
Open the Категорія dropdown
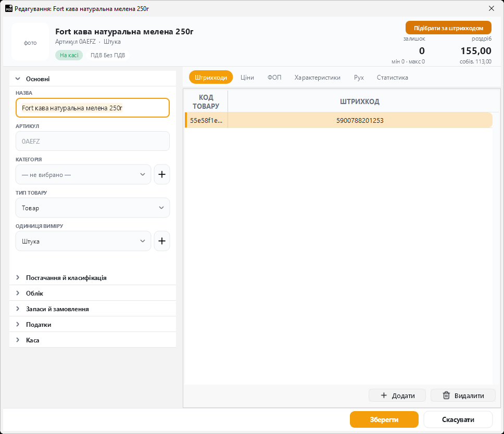click(83, 174)
